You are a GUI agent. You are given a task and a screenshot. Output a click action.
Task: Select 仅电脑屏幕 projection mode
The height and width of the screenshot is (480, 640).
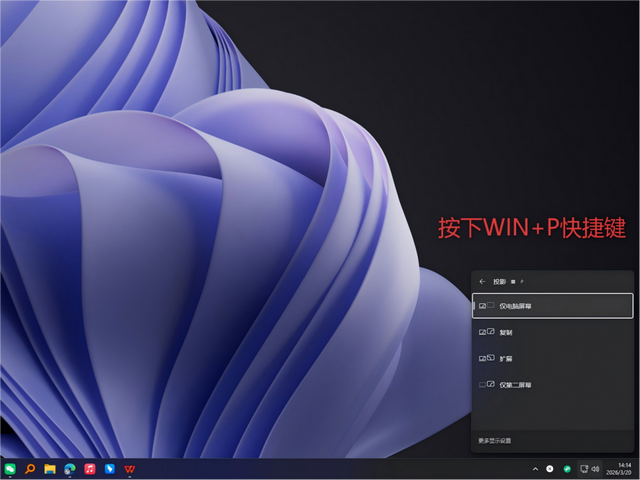click(552, 306)
